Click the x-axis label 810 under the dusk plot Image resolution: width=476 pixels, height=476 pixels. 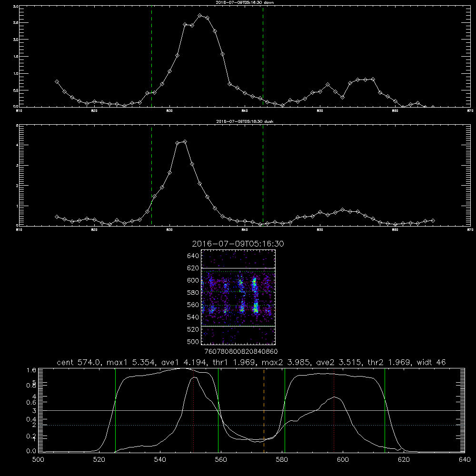19,230
